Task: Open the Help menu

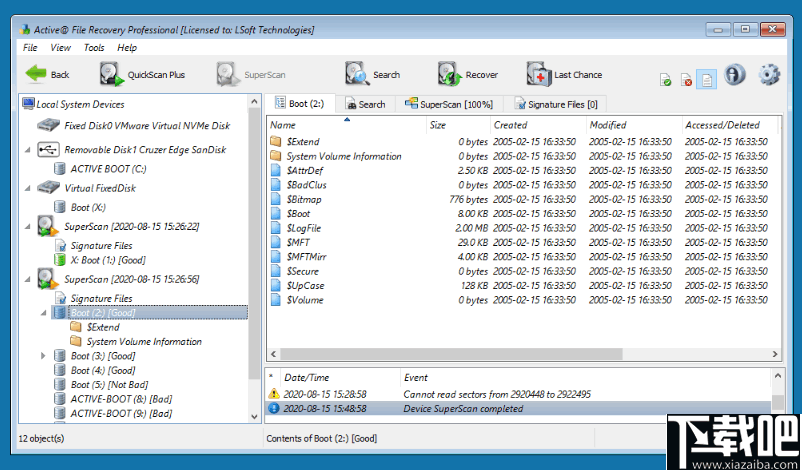Action: pos(127,48)
